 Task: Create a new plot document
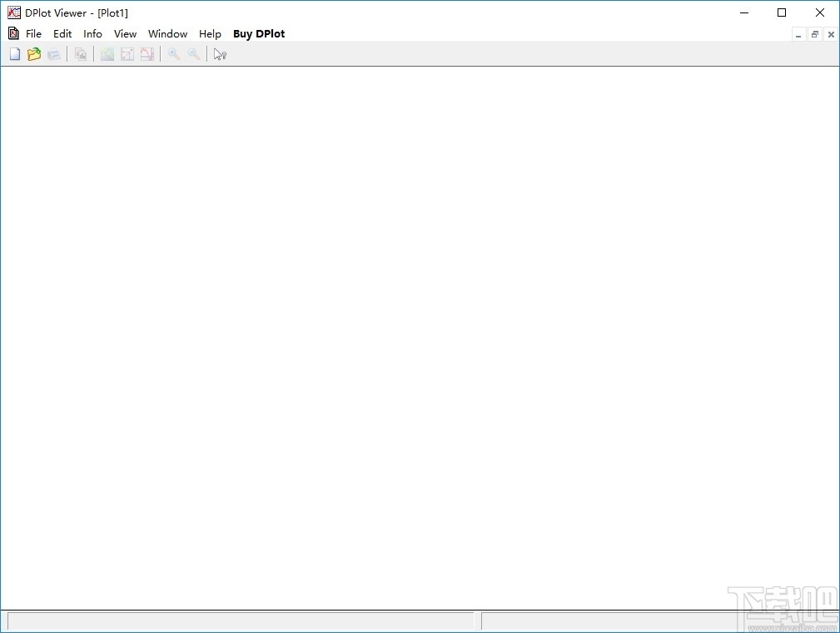pyautogui.click(x=14, y=53)
